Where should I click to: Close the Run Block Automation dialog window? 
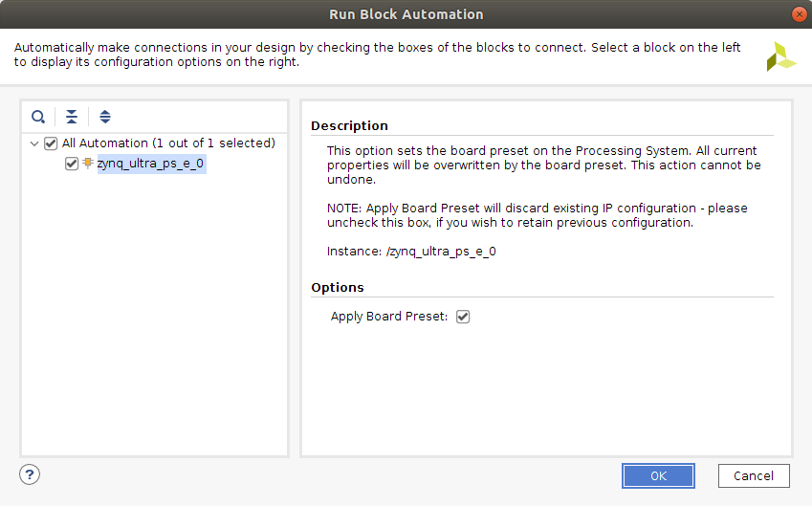pyautogui.click(x=799, y=14)
